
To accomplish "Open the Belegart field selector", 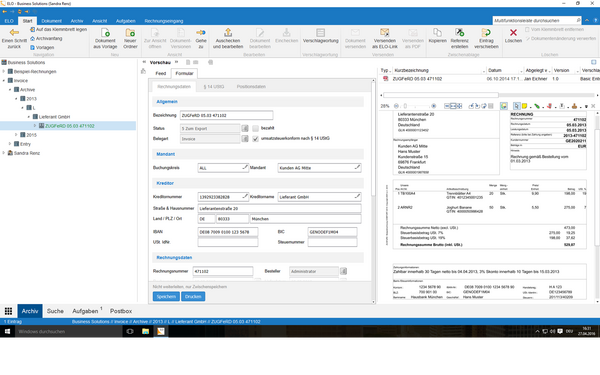I will [x=245, y=139].
